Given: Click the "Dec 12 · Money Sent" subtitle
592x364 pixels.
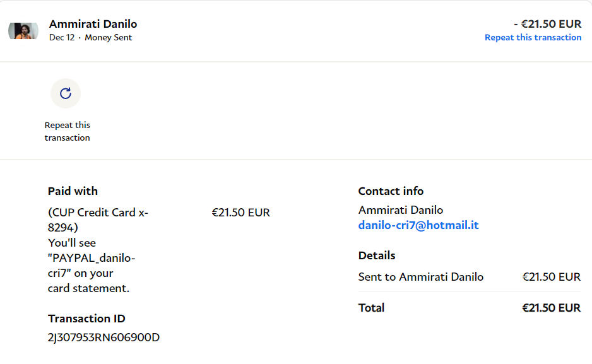Looking at the screenshot, I should point(90,37).
